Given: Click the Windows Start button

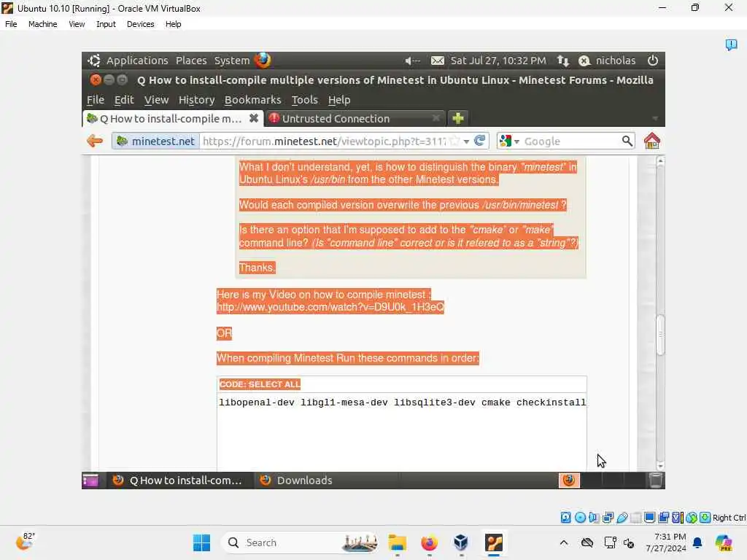Looking at the screenshot, I should pos(201,542).
